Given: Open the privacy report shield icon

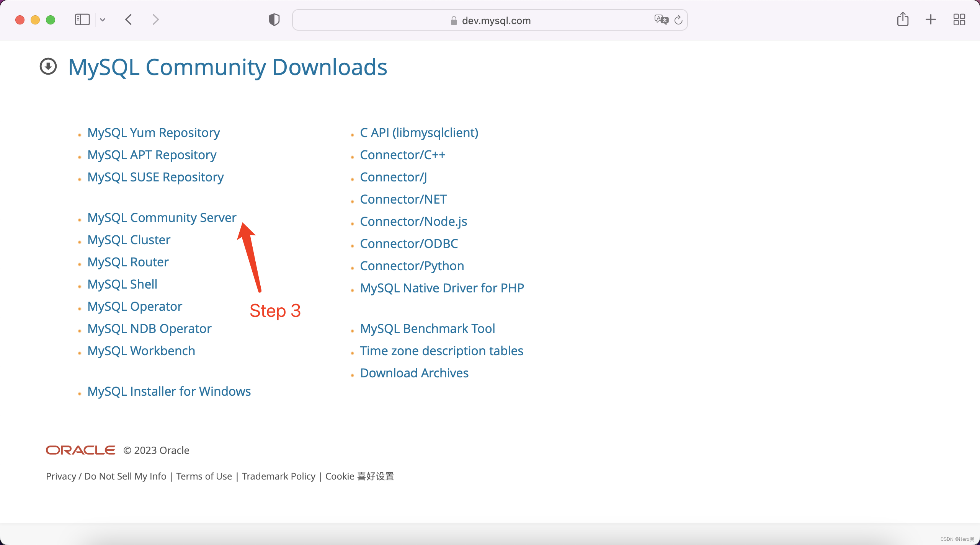Looking at the screenshot, I should coord(274,20).
